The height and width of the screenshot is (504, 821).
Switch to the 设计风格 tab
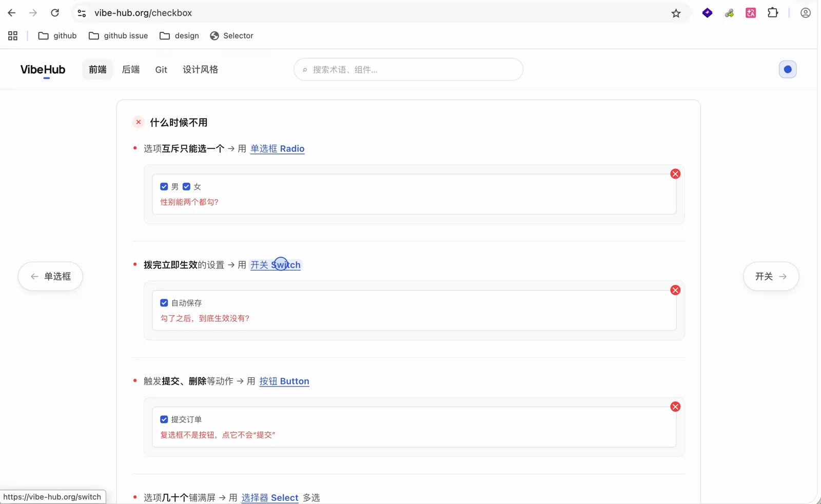[200, 69]
